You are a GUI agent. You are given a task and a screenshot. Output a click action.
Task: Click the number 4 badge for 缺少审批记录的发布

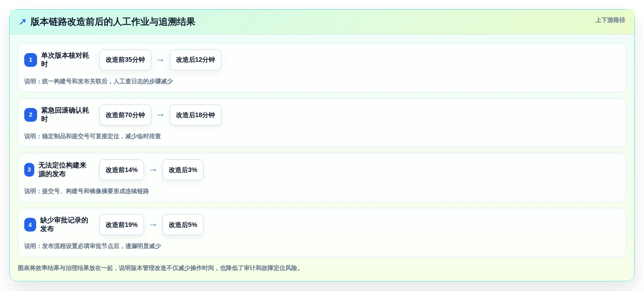point(30,225)
